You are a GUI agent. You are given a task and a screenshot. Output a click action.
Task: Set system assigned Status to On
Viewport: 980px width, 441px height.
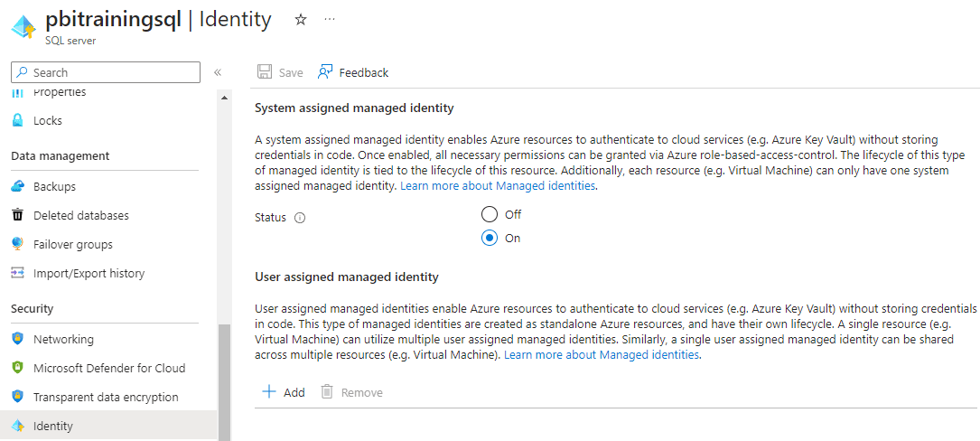coord(490,239)
